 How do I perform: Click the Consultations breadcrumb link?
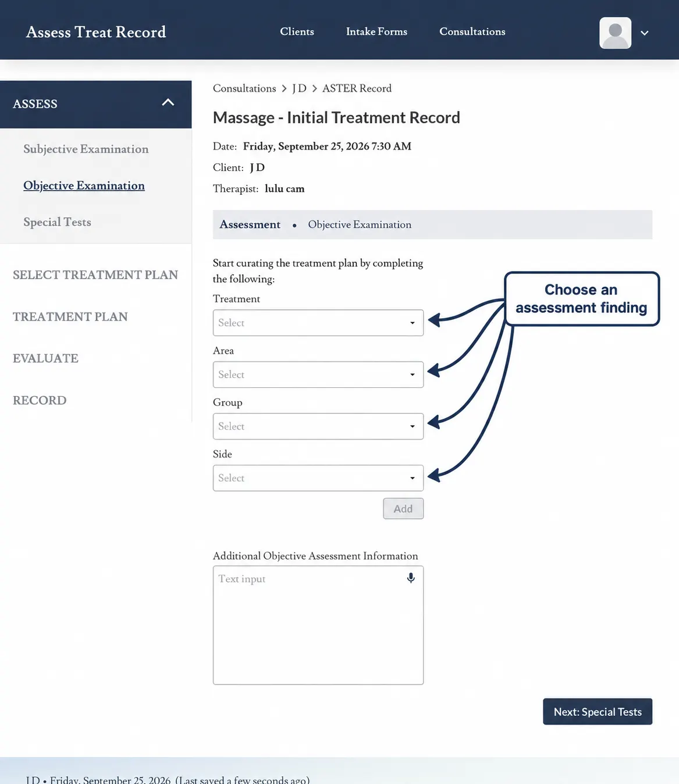tap(244, 88)
